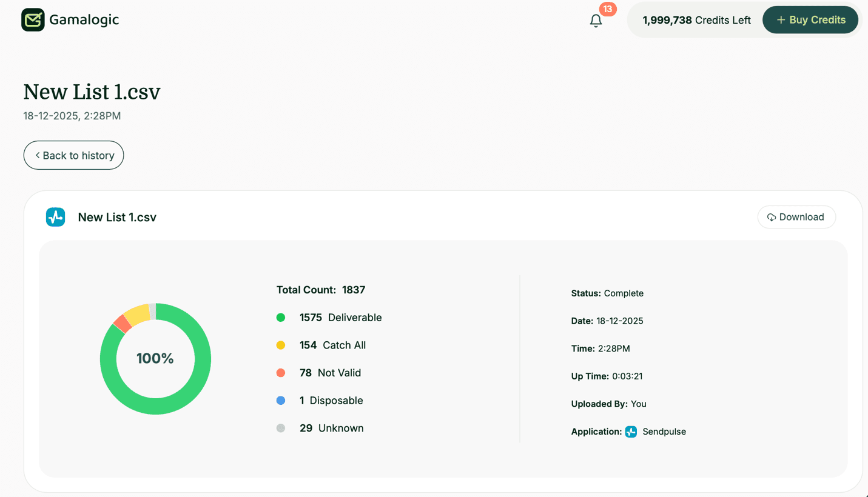Click the red Not Valid legend dot
The image size is (868, 497).
tap(281, 372)
